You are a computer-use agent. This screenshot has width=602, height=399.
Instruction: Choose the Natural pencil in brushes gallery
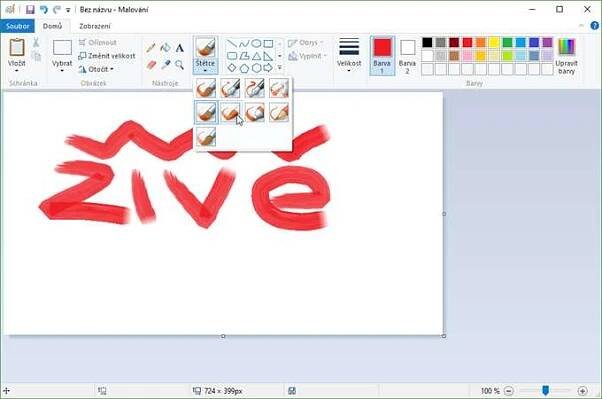point(279,112)
